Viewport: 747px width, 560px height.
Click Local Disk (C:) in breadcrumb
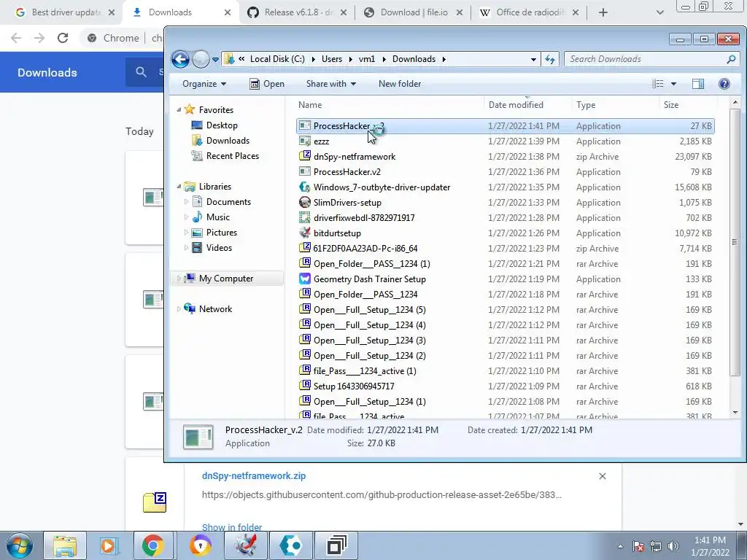pyautogui.click(x=277, y=59)
